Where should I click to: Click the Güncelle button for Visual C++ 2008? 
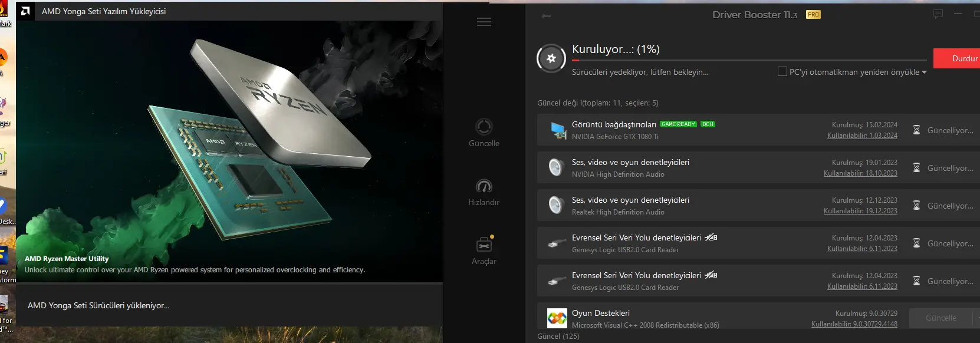(940, 318)
